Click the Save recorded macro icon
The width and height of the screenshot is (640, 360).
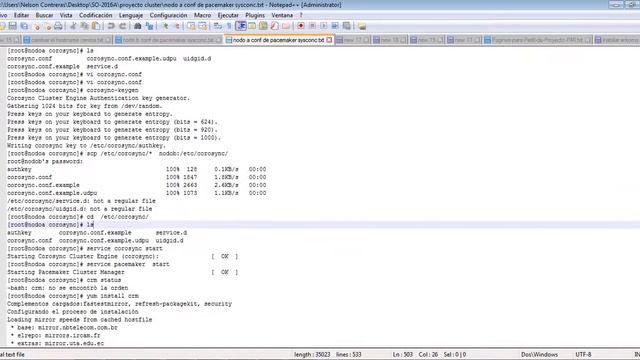347,26
